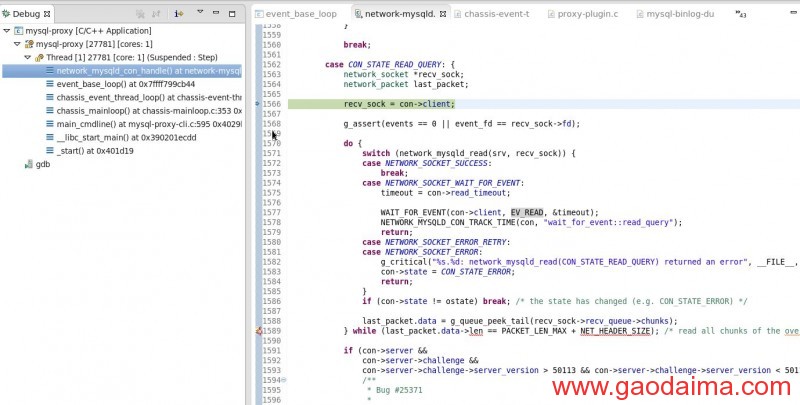Click stack frame icon beside _start()
800x405 pixels.
(49, 150)
